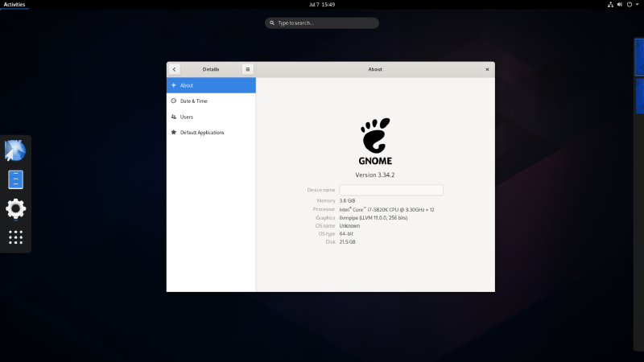644x362 pixels.
Task: Open the hamburger menu in Details header
Action: coord(248,69)
